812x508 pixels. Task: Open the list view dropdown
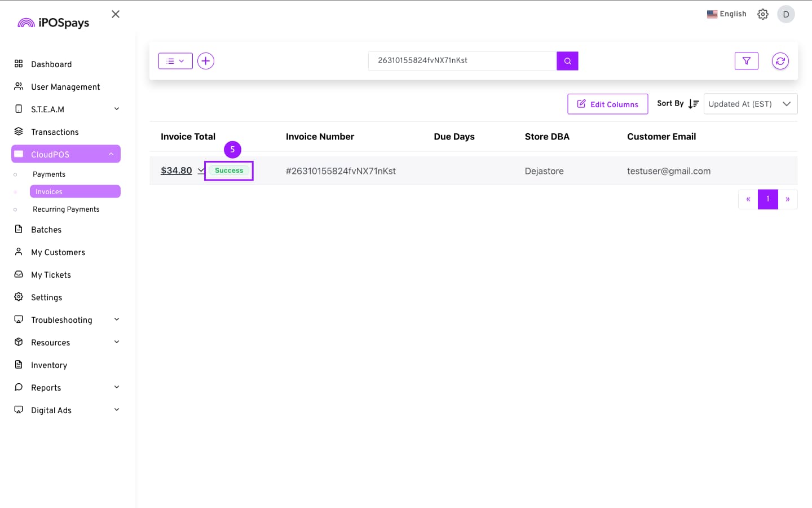(175, 61)
